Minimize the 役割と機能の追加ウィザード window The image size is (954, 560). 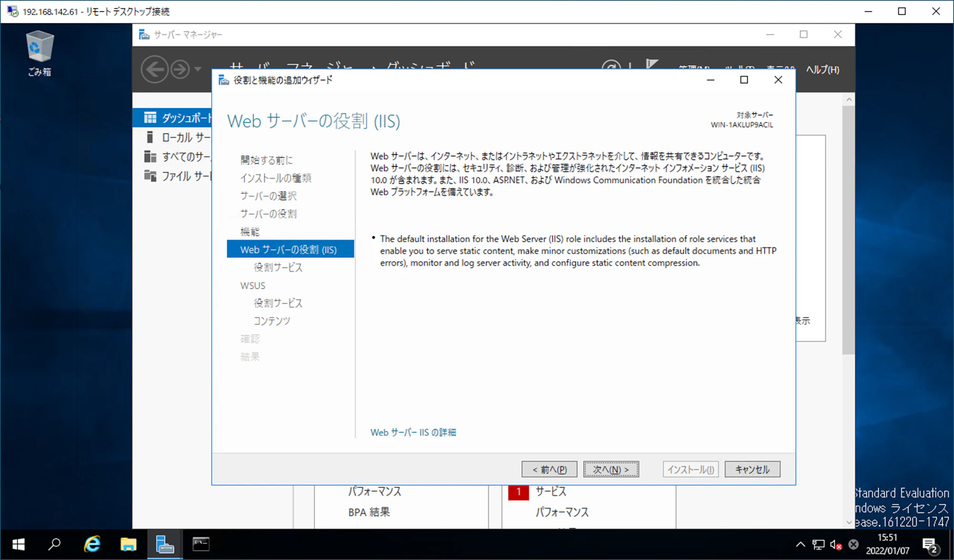click(710, 80)
